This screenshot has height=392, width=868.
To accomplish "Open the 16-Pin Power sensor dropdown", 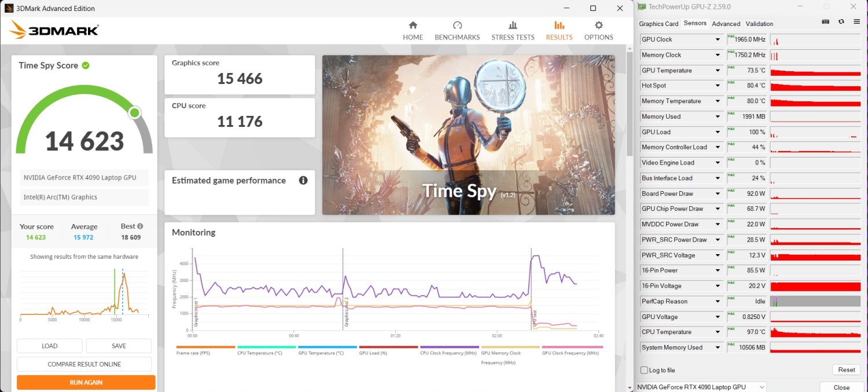I will pyautogui.click(x=719, y=270).
